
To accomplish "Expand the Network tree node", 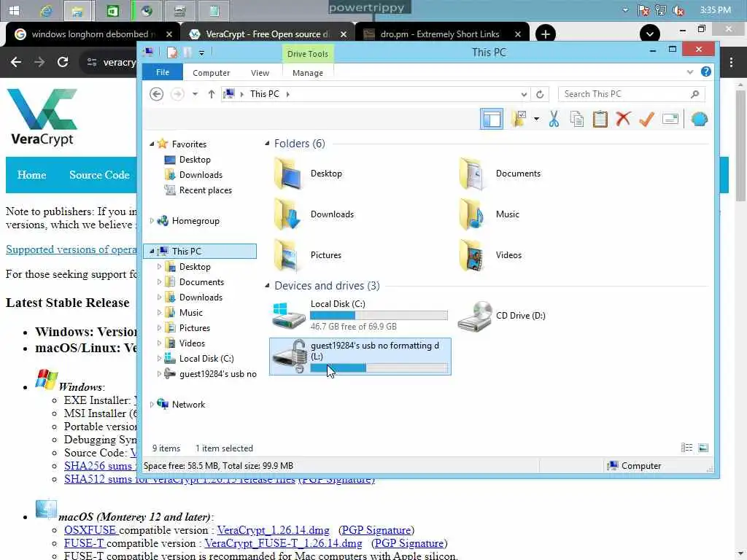I will pyautogui.click(x=152, y=404).
